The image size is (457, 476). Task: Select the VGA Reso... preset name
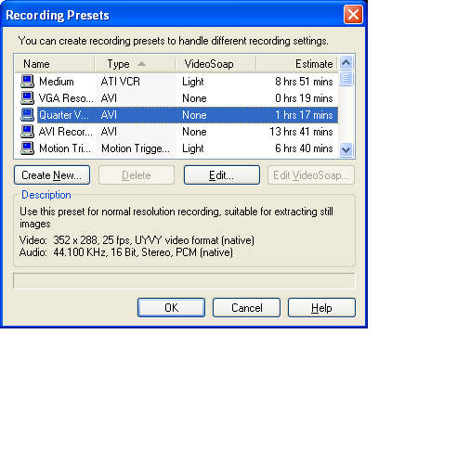click(66, 98)
